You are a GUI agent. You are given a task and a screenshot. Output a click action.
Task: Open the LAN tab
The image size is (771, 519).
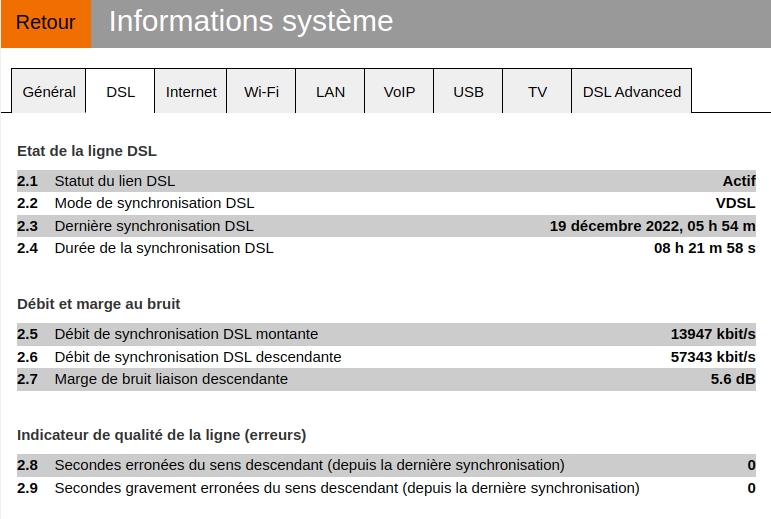pyautogui.click(x=330, y=92)
